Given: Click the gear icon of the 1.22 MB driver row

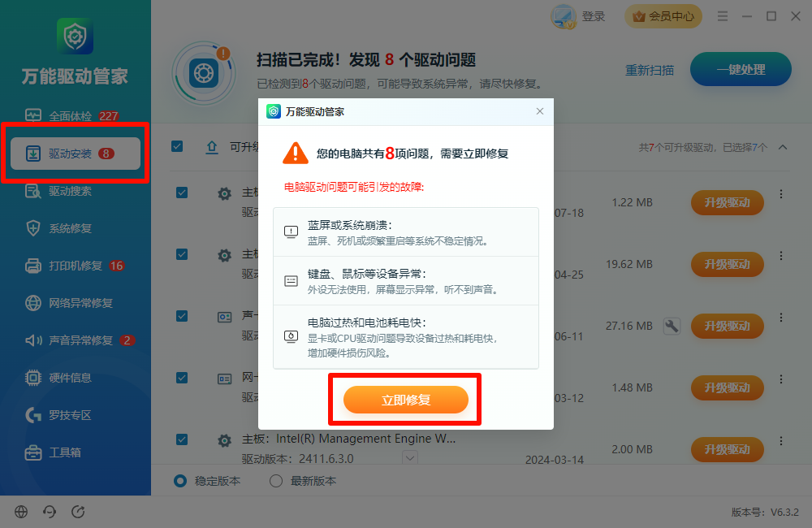Looking at the screenshot, I should [224, 194].
